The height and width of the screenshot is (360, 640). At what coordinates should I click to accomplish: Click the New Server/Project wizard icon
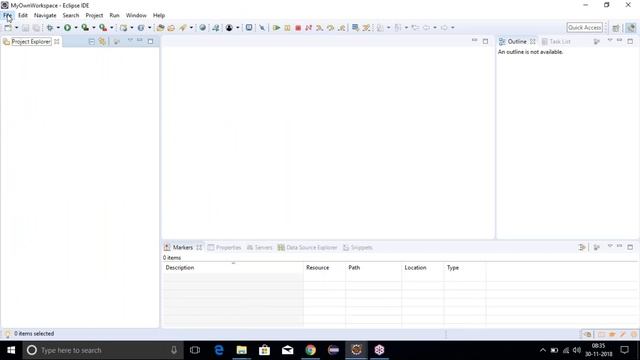(x=123, y=28)
